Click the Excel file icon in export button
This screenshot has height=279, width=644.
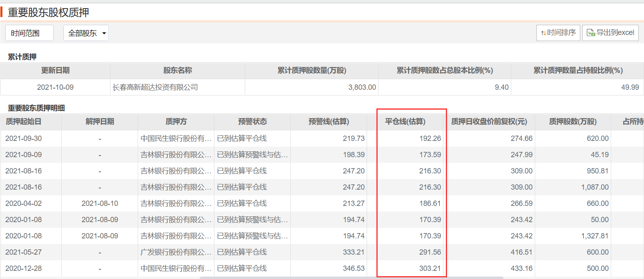pyautogui.click(x=591, y=33)
